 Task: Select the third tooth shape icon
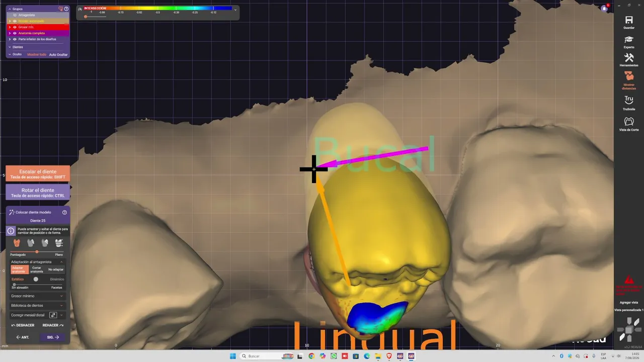pyautogui.click(x=45, y=243)
